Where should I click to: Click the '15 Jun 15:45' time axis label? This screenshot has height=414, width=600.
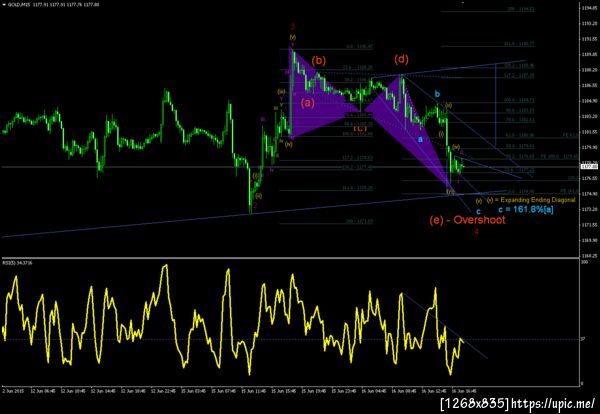tap(282, 391)
